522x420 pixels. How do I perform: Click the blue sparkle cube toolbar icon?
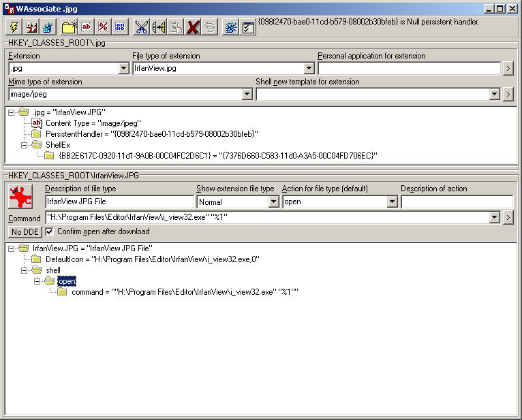coord(231,27)
